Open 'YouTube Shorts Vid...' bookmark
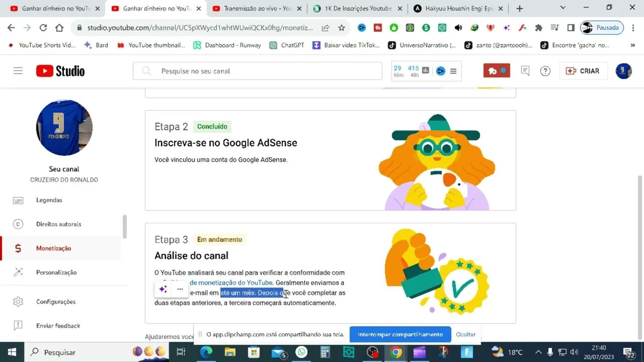 42,45
